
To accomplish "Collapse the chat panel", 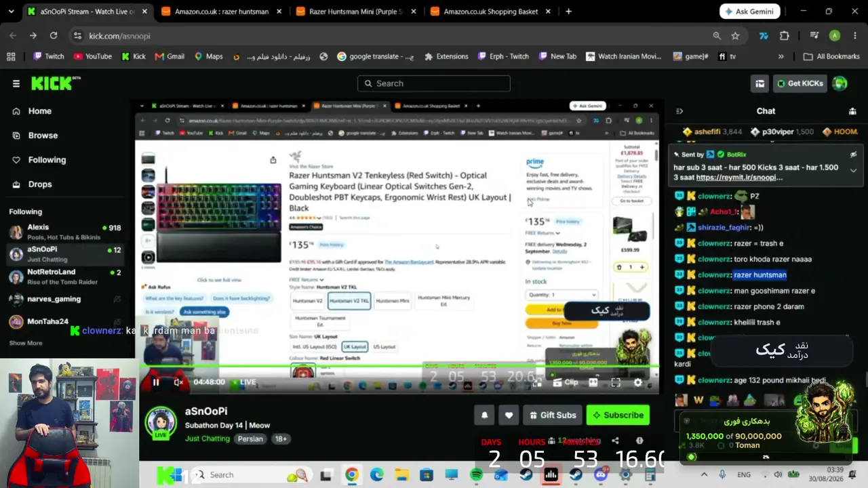I will [679, 111].
